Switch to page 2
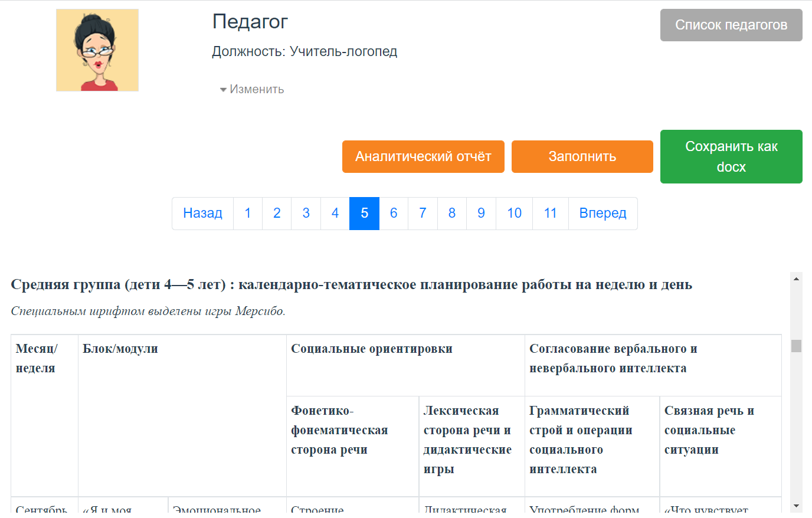Screen dimensions: 812x518 pyautogui.click(x=277, y=213)
